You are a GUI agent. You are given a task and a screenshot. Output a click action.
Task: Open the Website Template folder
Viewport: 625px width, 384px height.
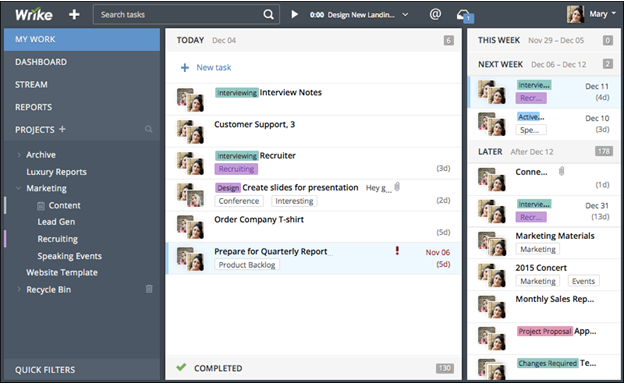pos(62,273)
